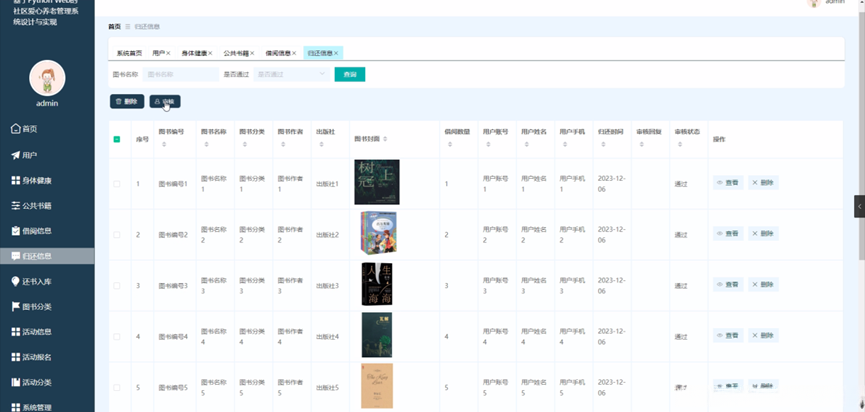
Task: Click 查看 for row 图书编号3
Action: point(728,285)
